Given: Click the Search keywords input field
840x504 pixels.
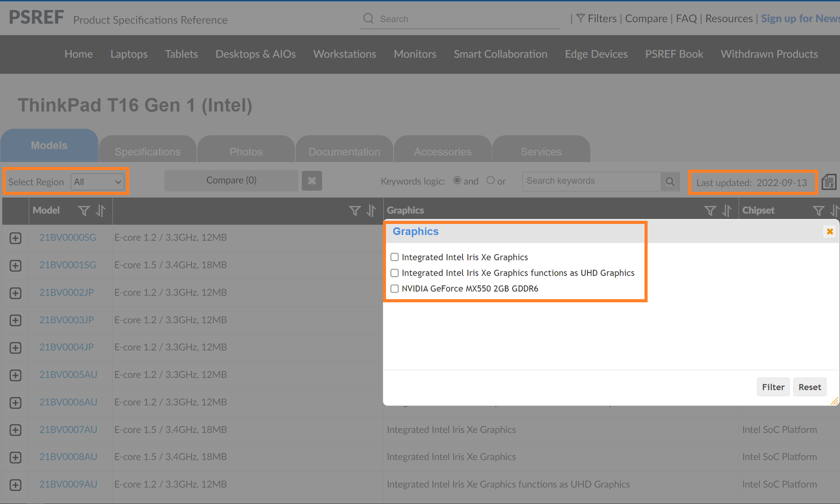Looking at the screenshot, I should point(591,181).
